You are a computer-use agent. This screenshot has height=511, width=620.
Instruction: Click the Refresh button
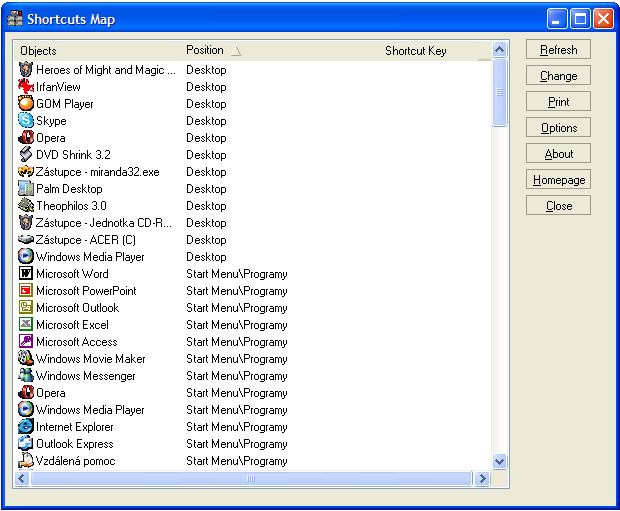click(x=558, y=50)
